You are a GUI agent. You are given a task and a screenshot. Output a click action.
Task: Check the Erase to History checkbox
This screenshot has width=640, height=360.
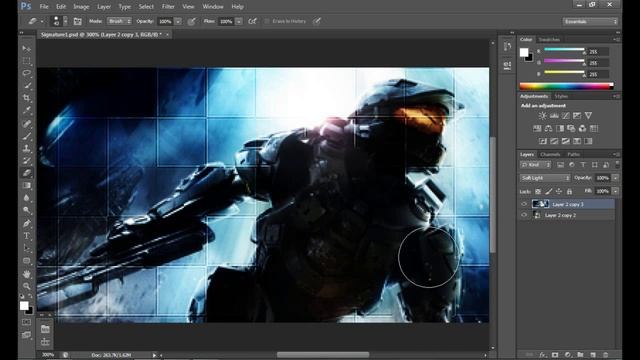(267, 21)
